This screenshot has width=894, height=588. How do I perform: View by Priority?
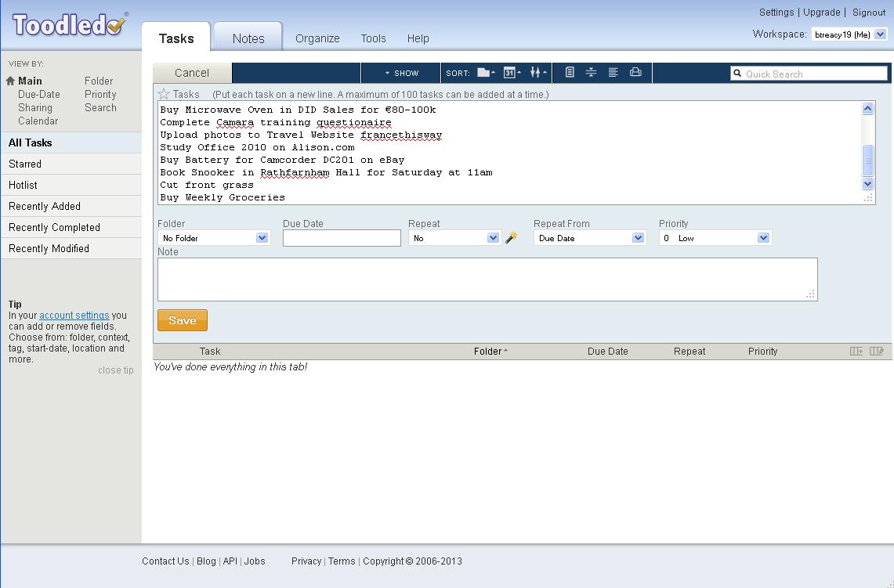(100, 94)
